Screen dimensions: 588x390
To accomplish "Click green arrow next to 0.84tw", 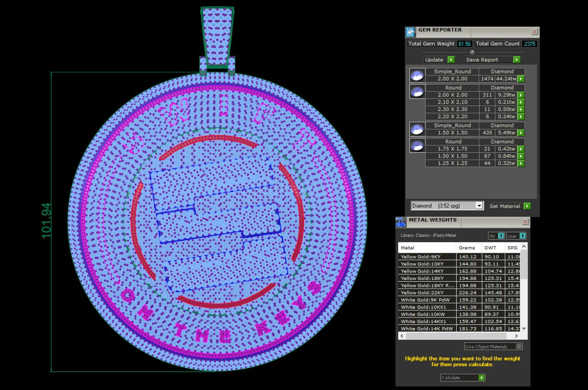I will click(x=521, y=156).
